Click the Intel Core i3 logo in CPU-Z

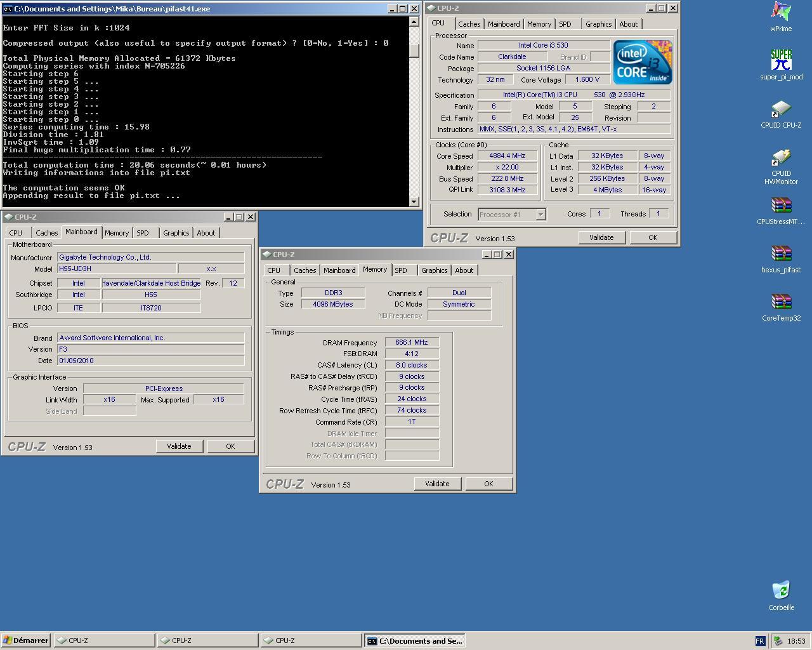point(643,62)
